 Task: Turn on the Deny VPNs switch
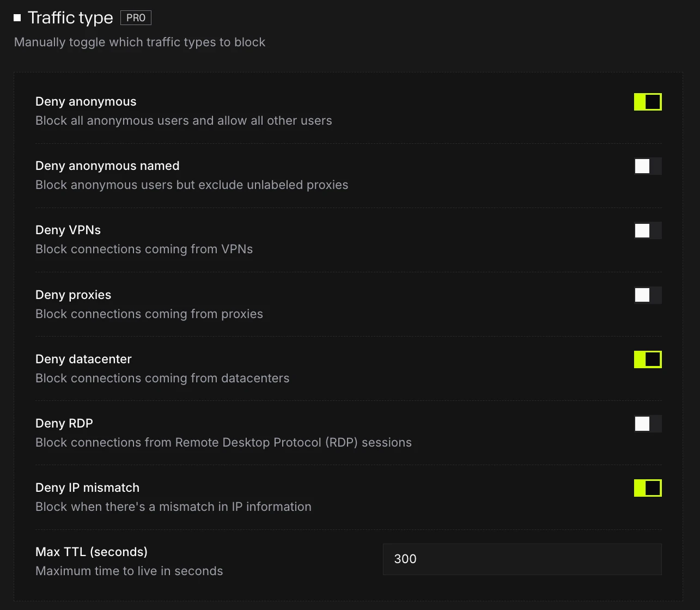click(x=648, y=230)
